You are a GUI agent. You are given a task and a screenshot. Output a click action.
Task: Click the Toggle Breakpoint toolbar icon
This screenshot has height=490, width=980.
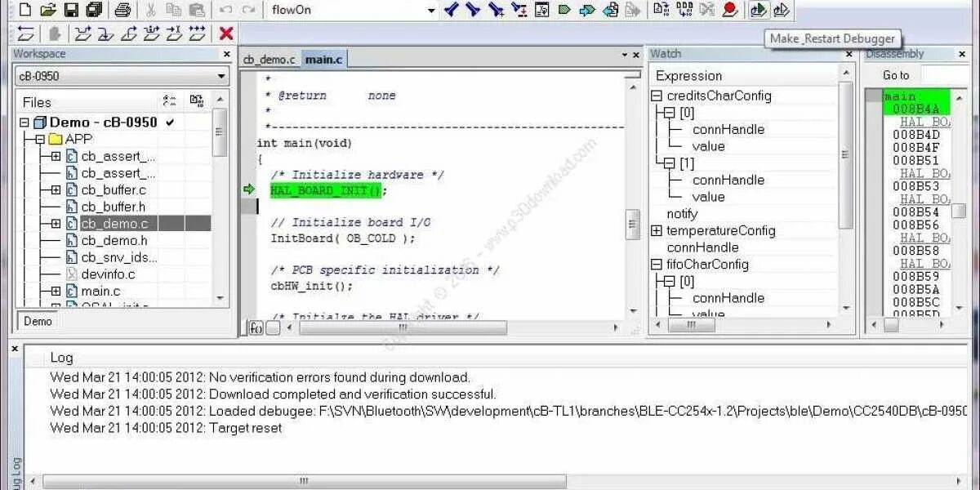729,10
